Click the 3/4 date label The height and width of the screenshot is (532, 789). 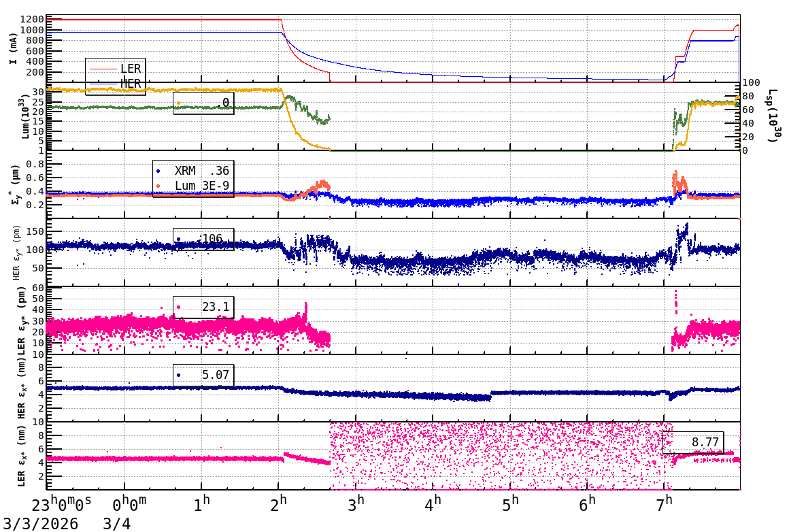pos(116,524)
